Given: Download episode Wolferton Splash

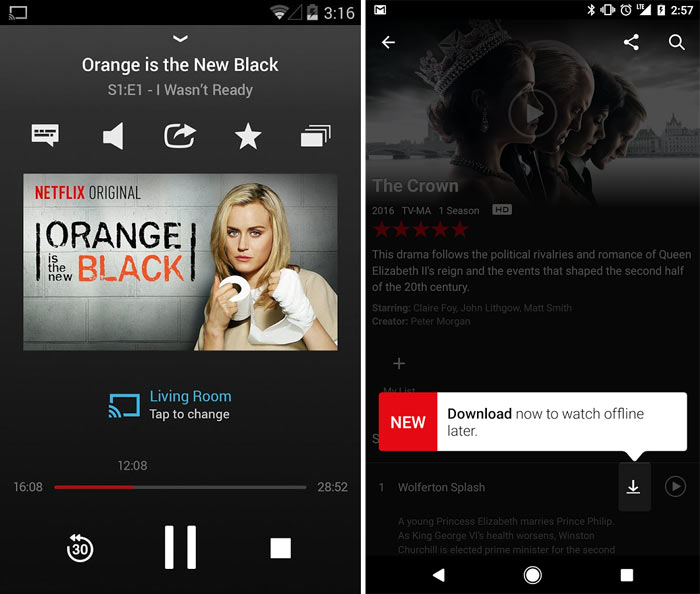Looking at the screenshot, I should click(633, 487).
